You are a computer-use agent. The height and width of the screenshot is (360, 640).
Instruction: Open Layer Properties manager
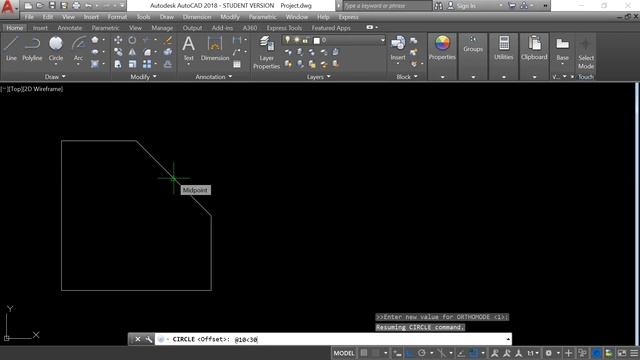(x=266, y=52)
